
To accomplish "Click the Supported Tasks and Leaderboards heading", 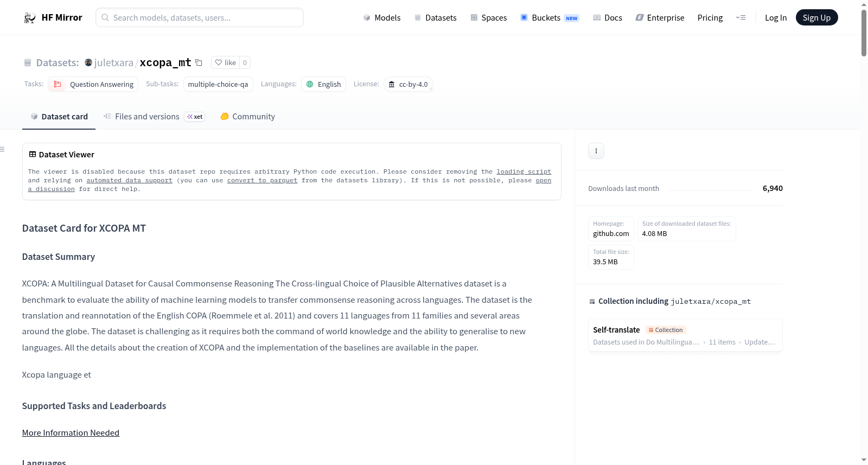I will pos(94,406).
